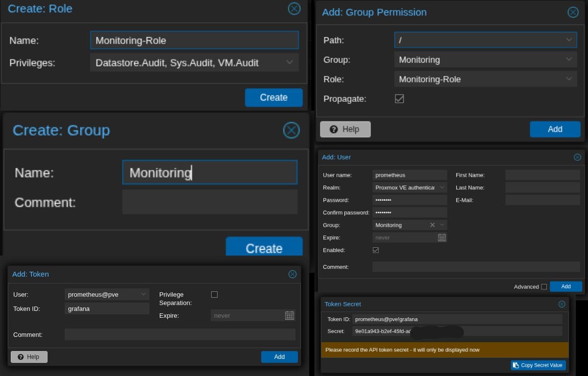
Task: Click the Password field in Add: User
Action: pos(410,200)
